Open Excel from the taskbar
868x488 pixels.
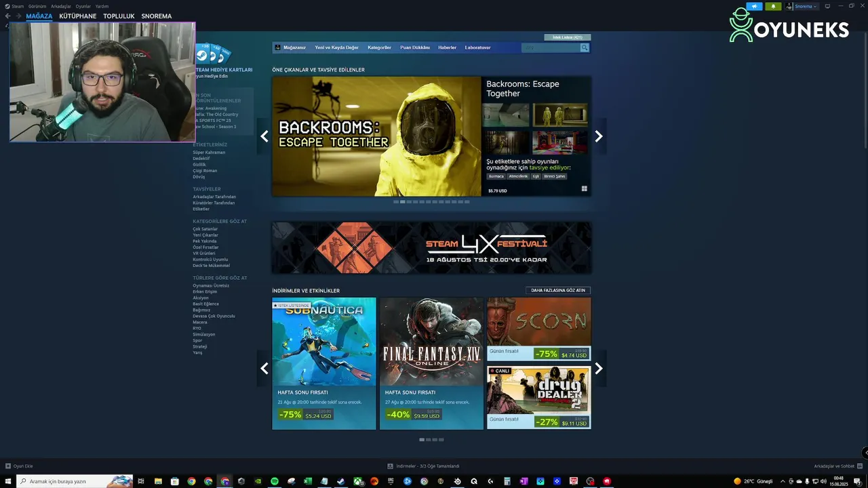307,481
